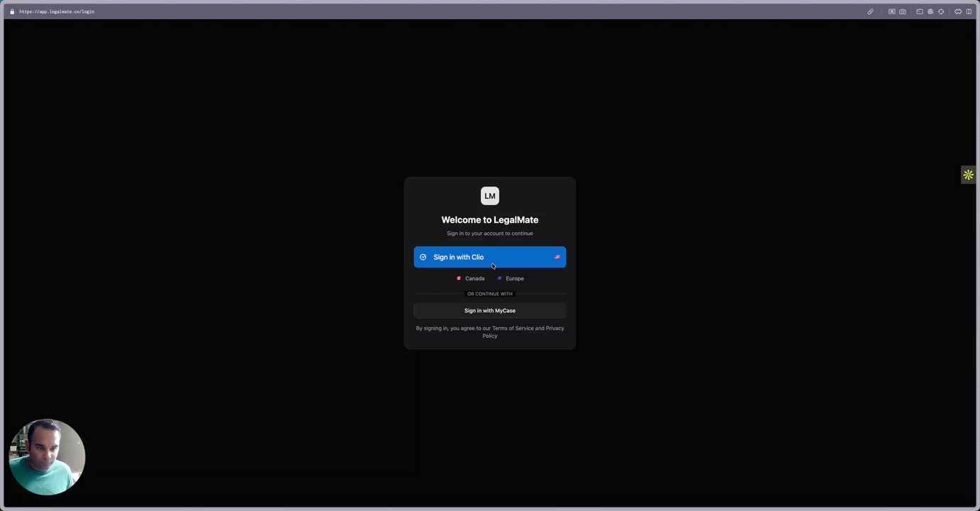Click "Sign in to your account to continue" text
This screenshot has height=511, width=980.
(490, 233)
